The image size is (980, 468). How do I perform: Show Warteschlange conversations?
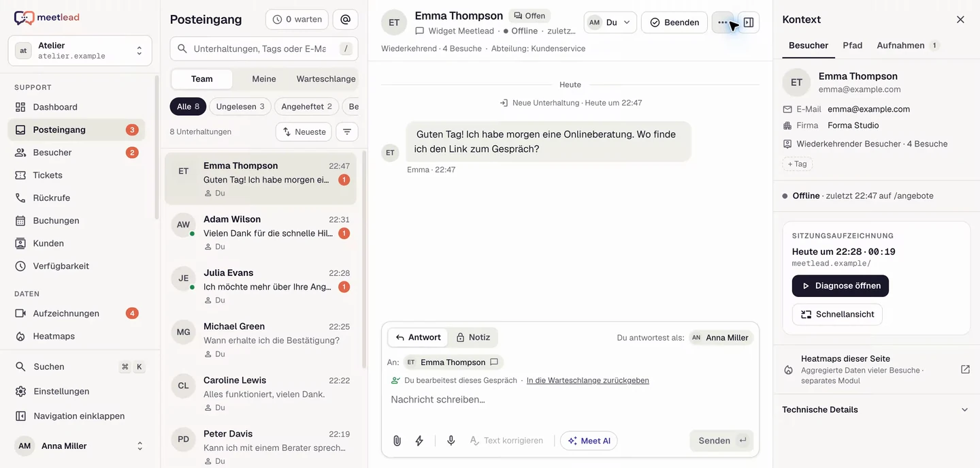tap(326, 79)
